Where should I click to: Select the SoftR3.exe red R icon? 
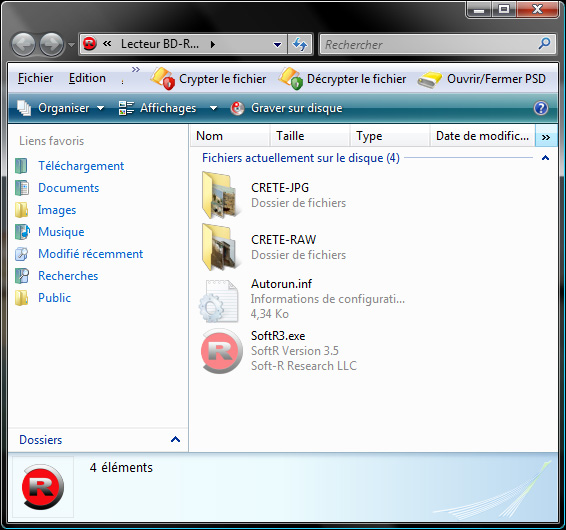(221, 351)
